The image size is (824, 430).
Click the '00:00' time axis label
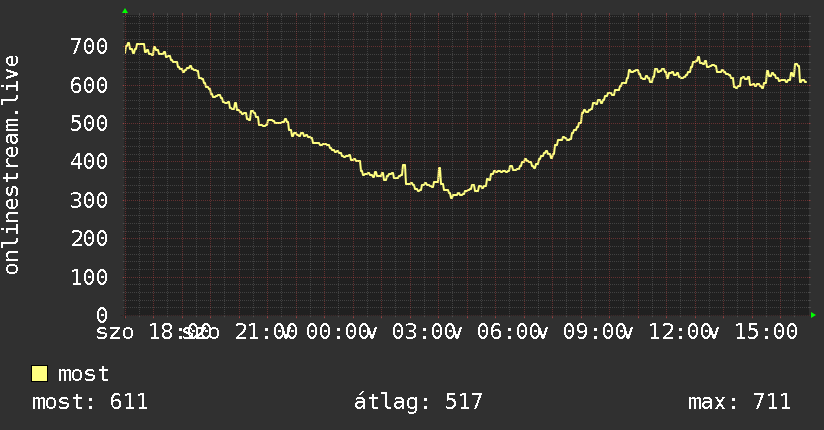[x=337, y=332]
